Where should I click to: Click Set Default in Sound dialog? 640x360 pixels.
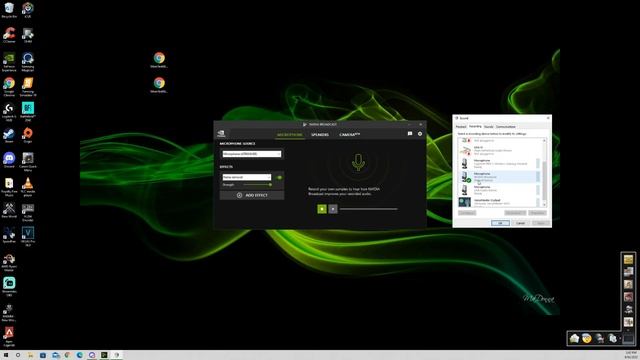(x=515, y=213)
